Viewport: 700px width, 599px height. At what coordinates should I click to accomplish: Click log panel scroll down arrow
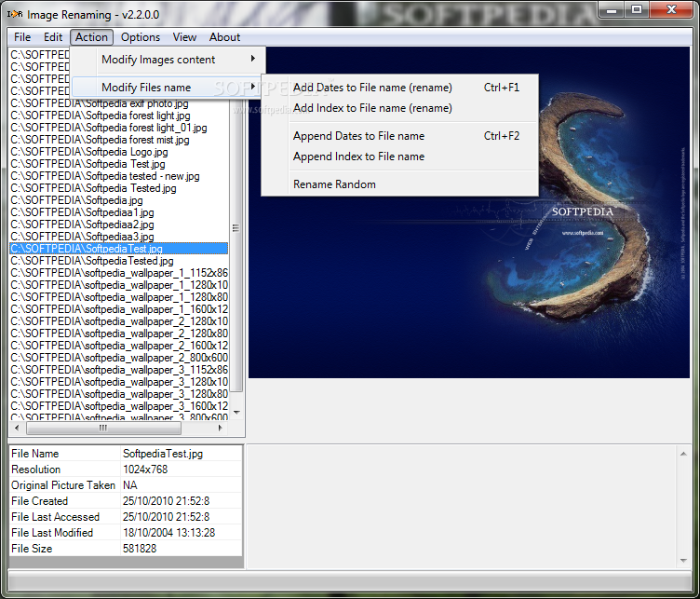coord(683,560)
